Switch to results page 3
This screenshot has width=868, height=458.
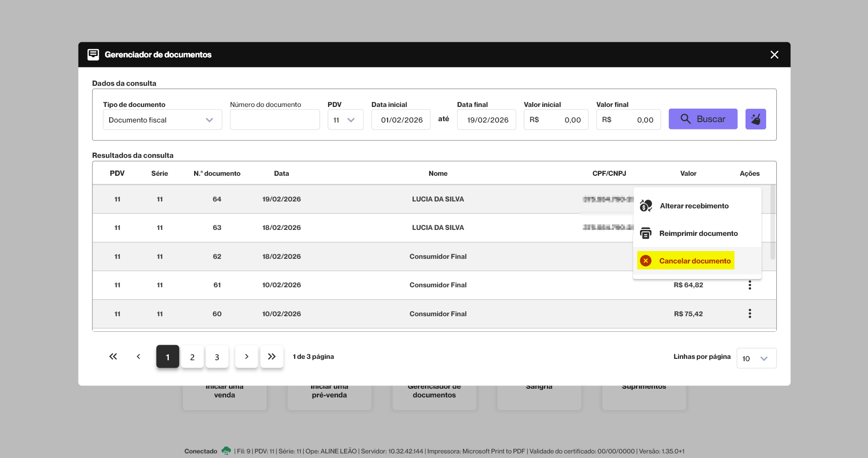217,357
